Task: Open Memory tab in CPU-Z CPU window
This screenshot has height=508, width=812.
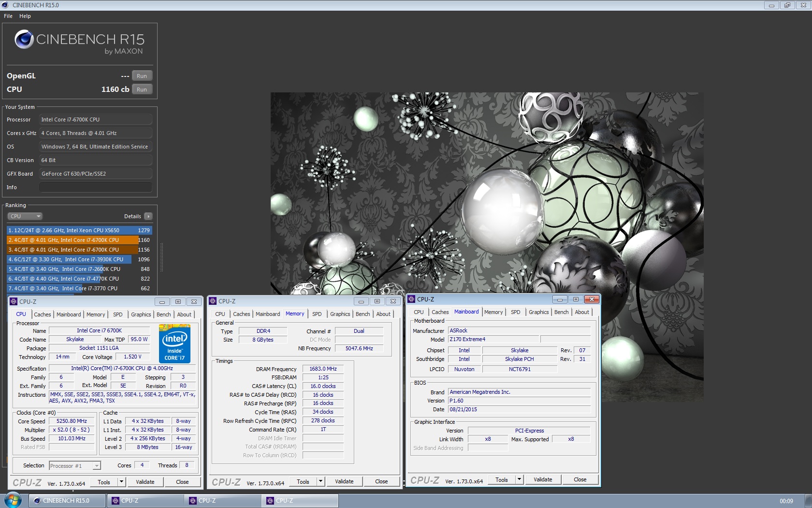Action: point(96,314)
